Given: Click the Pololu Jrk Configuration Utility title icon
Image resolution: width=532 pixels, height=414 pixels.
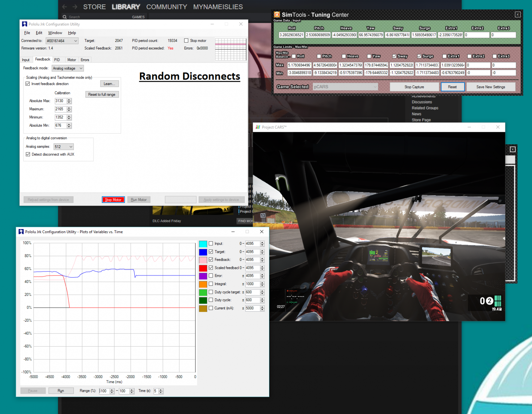Looking at the screenshot, I should tap(24, 24).
